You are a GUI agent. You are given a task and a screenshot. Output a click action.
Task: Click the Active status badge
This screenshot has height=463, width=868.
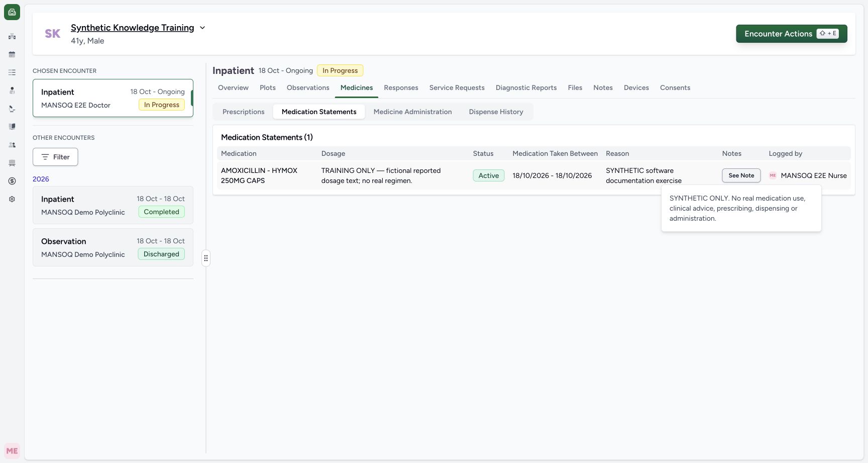click(x=489, y=175)
